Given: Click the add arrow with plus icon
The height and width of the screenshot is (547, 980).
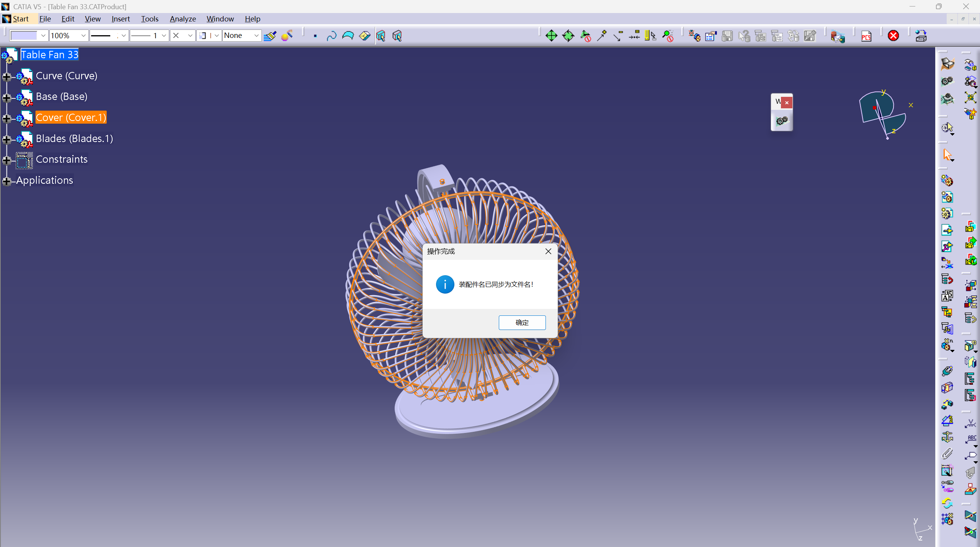Looking at the screenshot, I should tap(602, 36).
